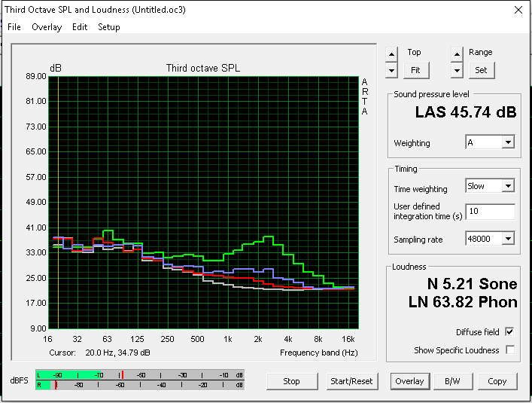The image size is (532, 403).
Task: Click the Top down arrow
Action: point(391,71)
